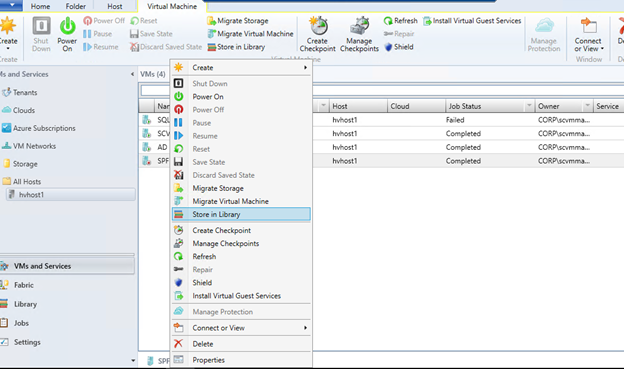Image resolution: width=624 pixels, height=369 pixels.
Task: Select hvhost1 host node
Action: coord(70,195)
